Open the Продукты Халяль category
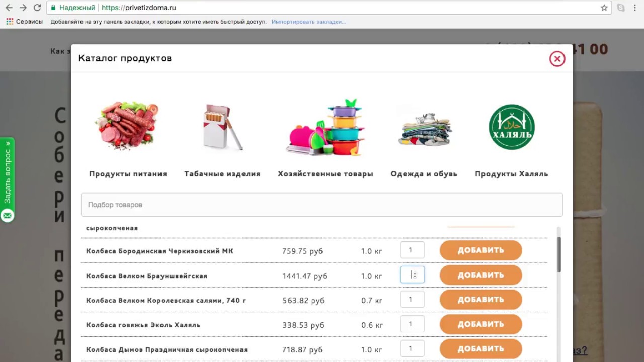Screen dimensions: 644x362 [512, 174]
